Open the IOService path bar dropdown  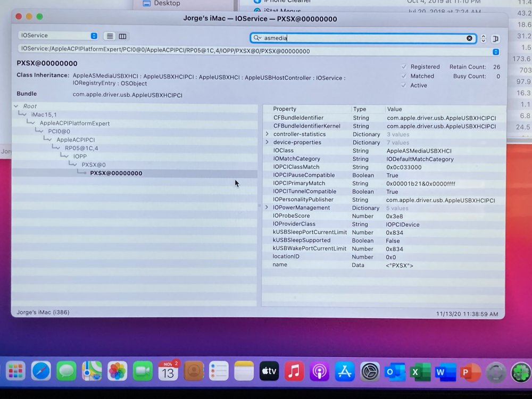tap(496, 52)
